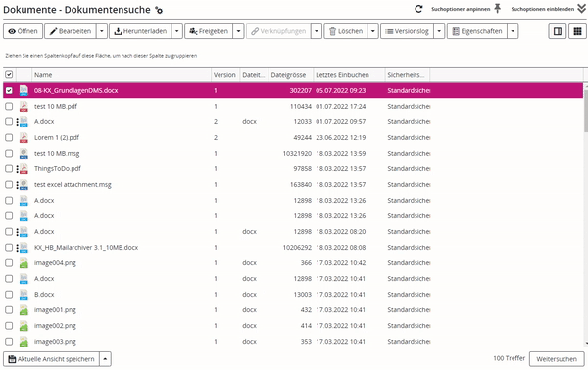
Task: Check the ThingsToDo.pdf checkbox
Action: [x=9, y=169]
